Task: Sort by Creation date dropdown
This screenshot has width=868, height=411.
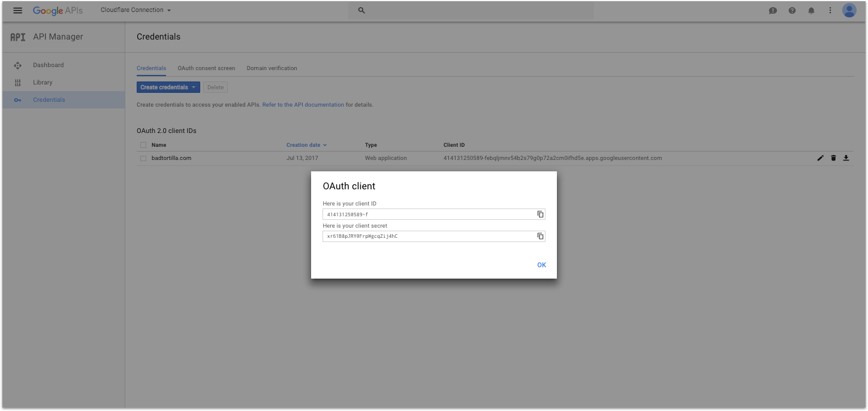Action: click(x=306, y=144)
